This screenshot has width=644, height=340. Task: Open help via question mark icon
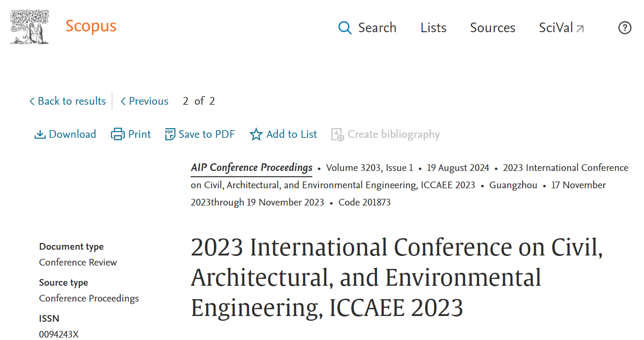pos(624,28)
